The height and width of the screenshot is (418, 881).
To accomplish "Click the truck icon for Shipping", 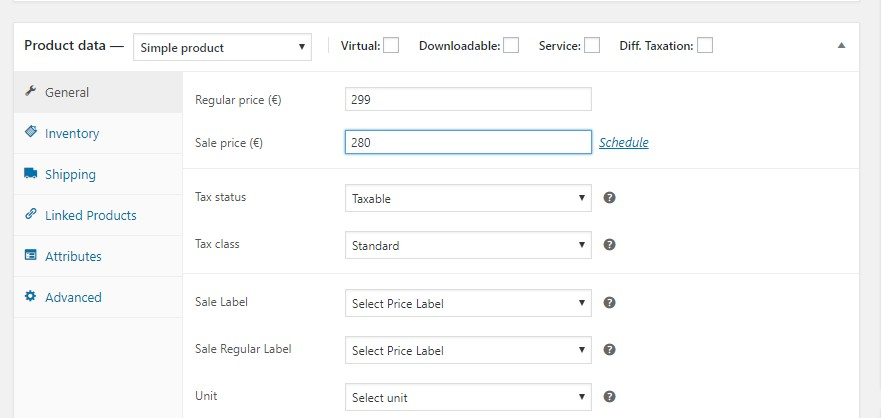I will 30,174.
